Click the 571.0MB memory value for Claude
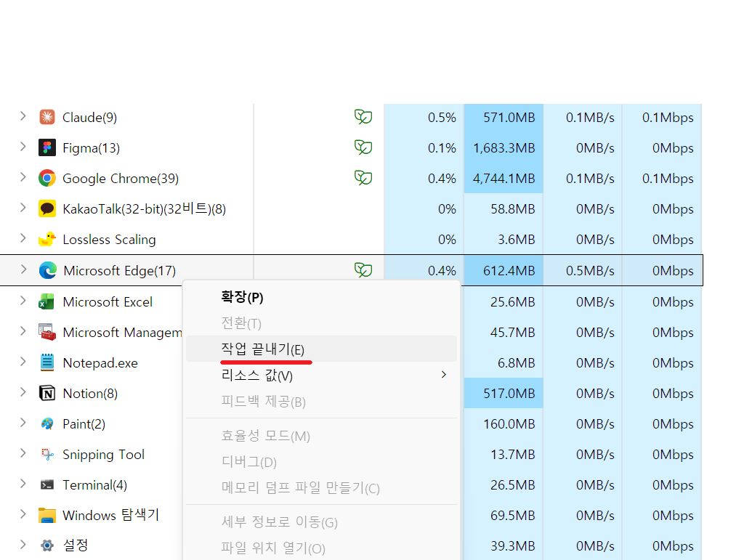The height and width of the screenshot is (560, 752). (509, 118)
